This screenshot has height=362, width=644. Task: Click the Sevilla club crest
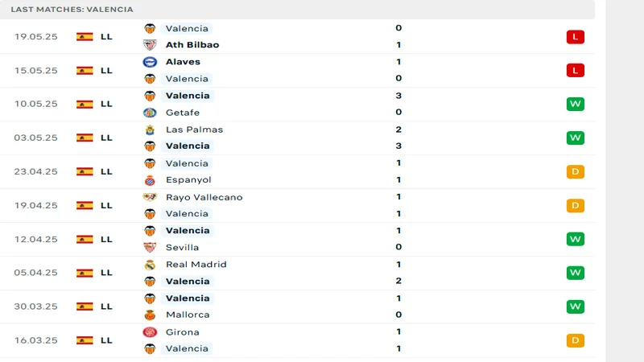150,248
